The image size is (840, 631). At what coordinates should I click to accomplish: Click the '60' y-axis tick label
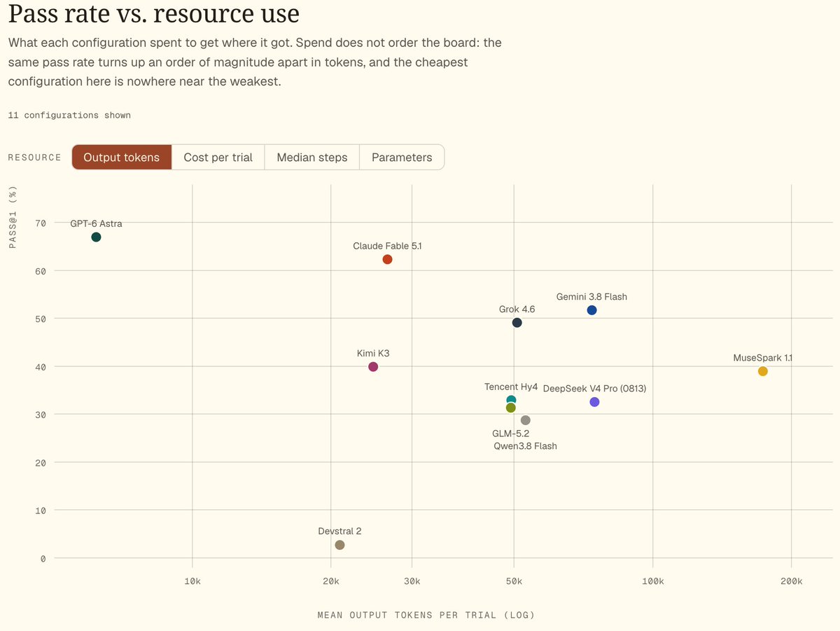(41, 270)
